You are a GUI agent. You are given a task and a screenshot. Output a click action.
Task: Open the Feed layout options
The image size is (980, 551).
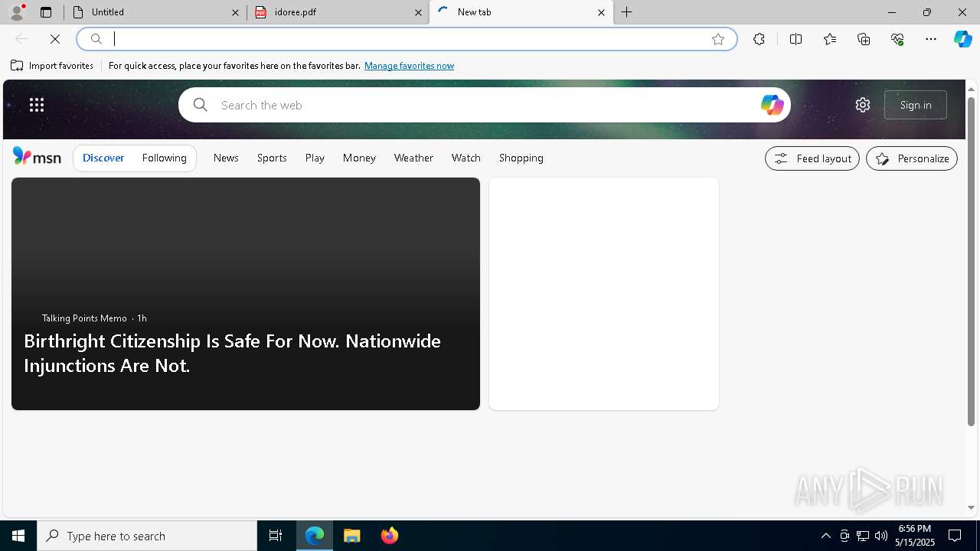pyautogui.click(x=812, y=158)
